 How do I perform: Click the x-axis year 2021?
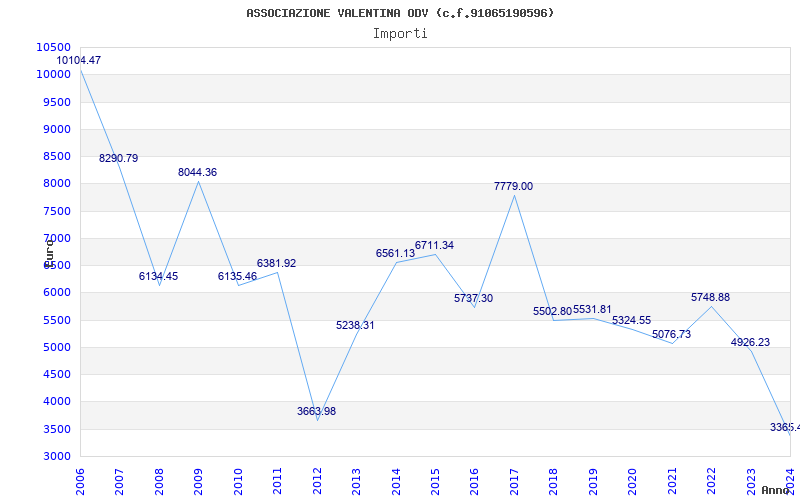pyautogui.click(x=672, y=481)
